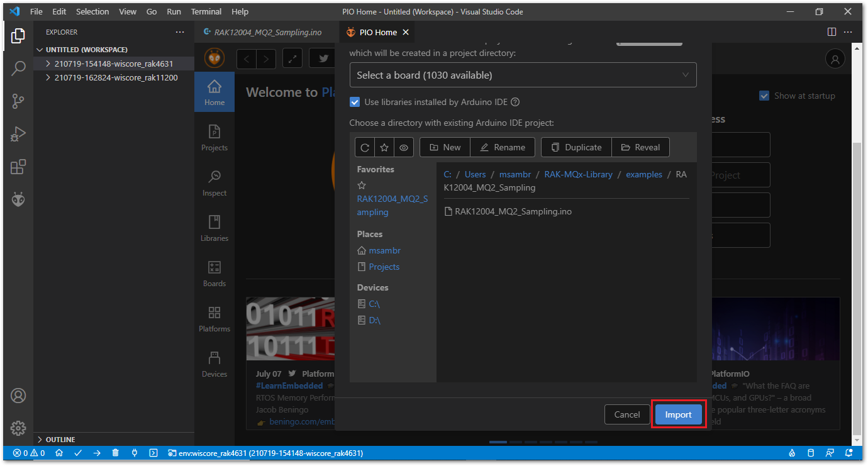This screenshot has height=466, width=868.
Task: Open the File menu
Action: [36, 11]
